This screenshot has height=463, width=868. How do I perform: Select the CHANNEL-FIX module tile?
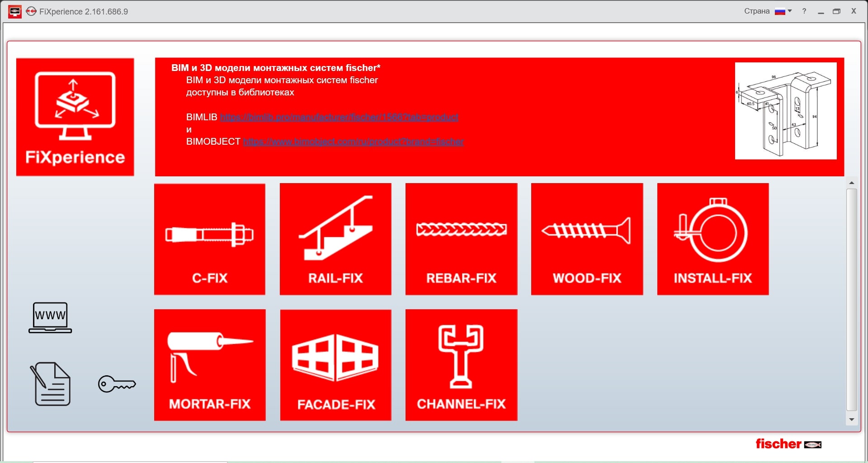pos(461,365)
